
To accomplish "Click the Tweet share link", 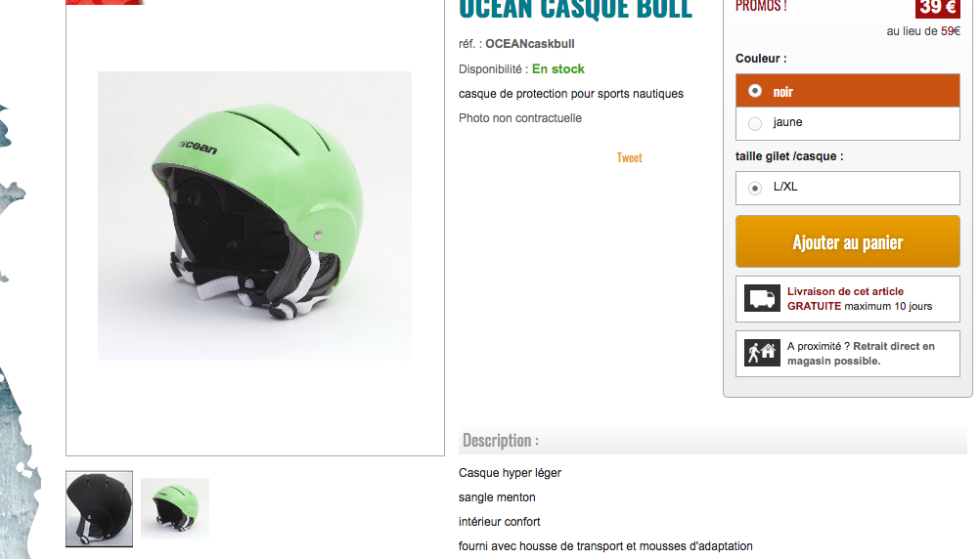I will (630, 158).
